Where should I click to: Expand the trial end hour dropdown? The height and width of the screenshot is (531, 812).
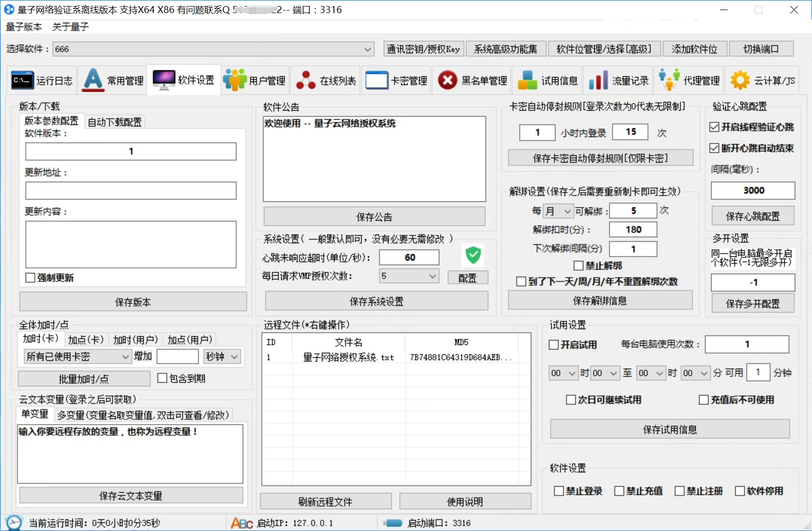[x=651, y=373]
